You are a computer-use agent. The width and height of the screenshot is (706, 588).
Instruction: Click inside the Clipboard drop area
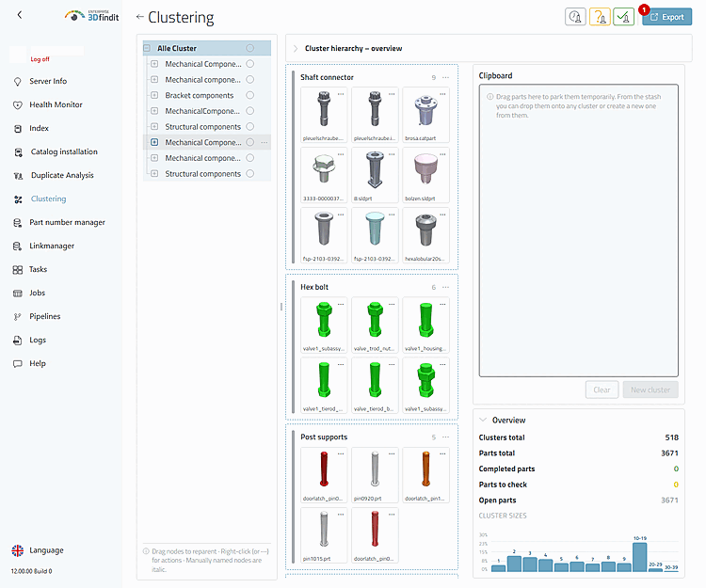[x=579, y=230]
